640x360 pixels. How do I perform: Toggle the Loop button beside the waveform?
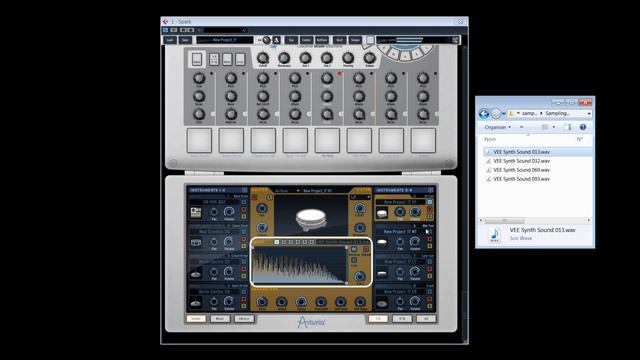click(x=354, y=260)
